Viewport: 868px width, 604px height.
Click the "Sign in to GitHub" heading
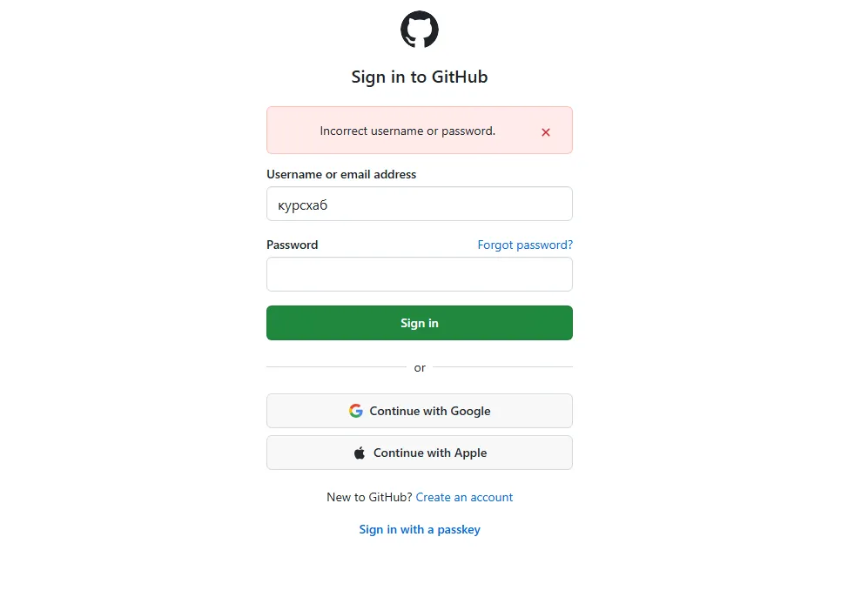420,77
